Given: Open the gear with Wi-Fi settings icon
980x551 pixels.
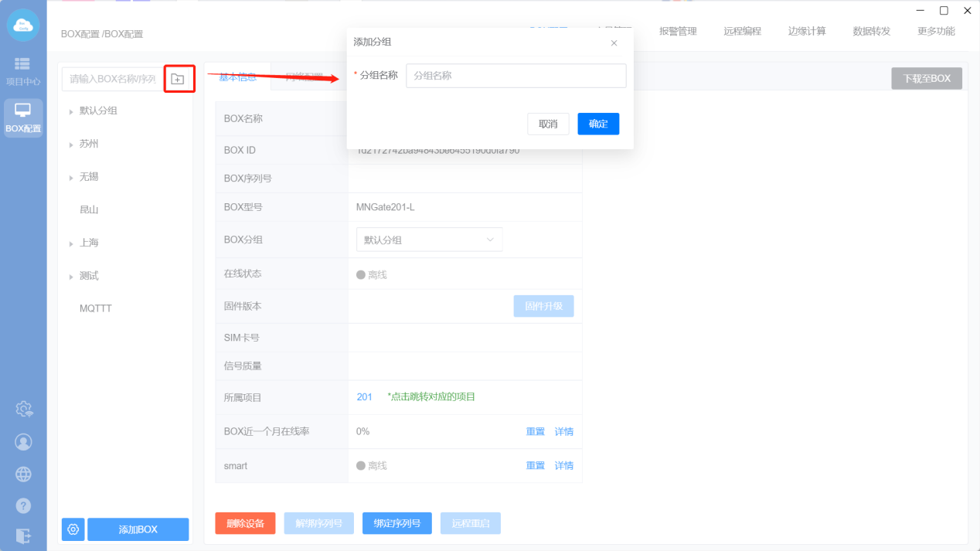Looking at the screenshot, I should pos(24,409).
